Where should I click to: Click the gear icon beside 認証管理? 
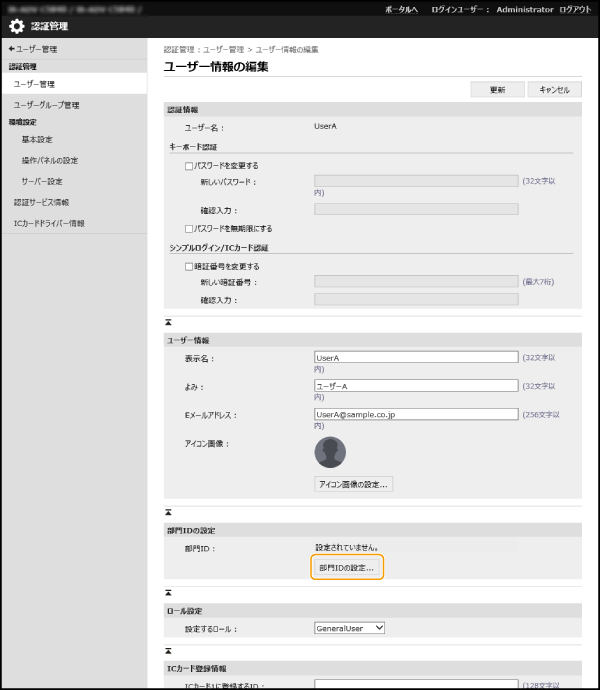[16, 26]
